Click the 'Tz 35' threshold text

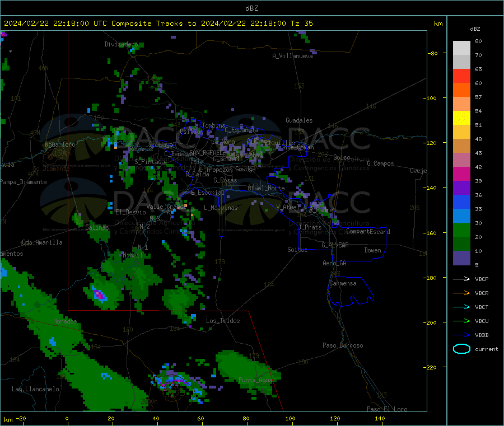click(x=301, y=23)
